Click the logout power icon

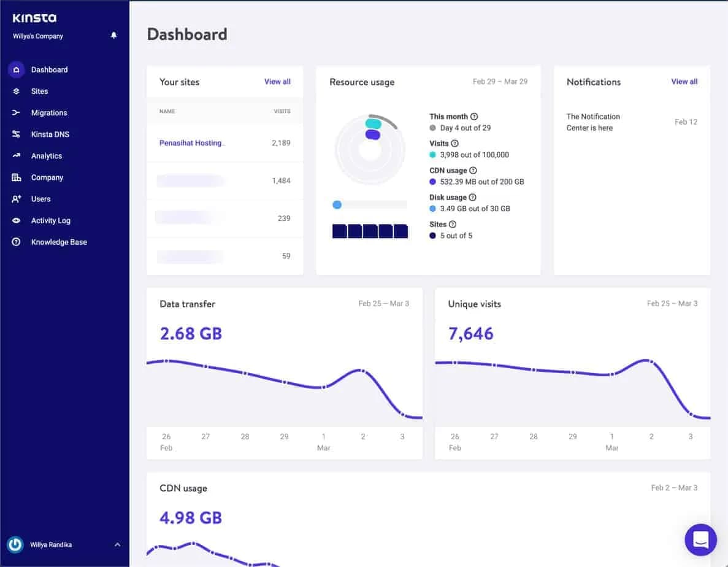(x=14, y=544)
